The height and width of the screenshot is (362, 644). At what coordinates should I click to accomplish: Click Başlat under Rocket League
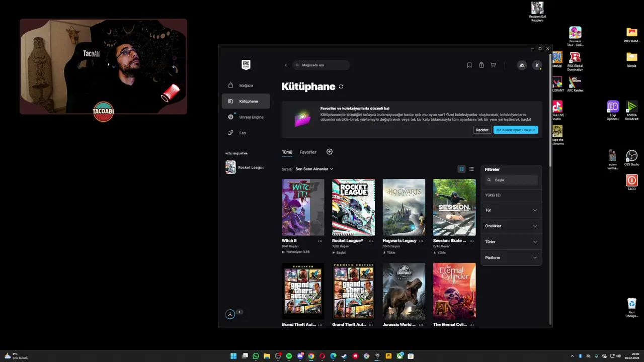[339, 252]
